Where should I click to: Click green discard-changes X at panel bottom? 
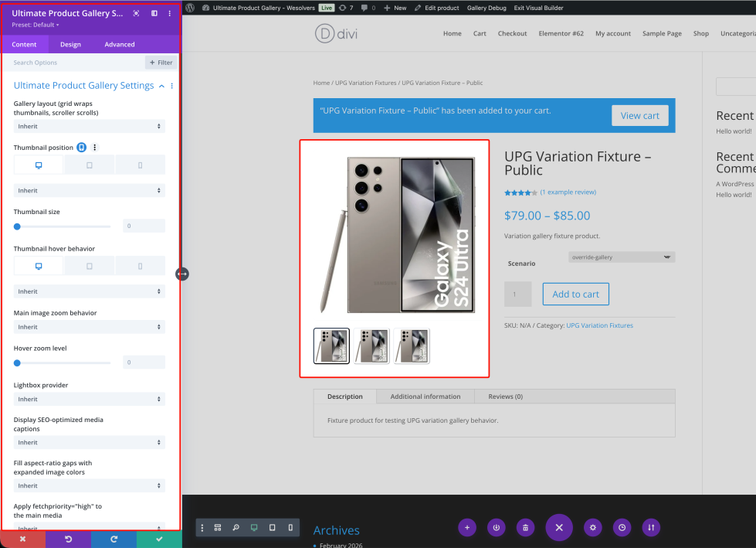pyautogui.click(x=22, y=539)
